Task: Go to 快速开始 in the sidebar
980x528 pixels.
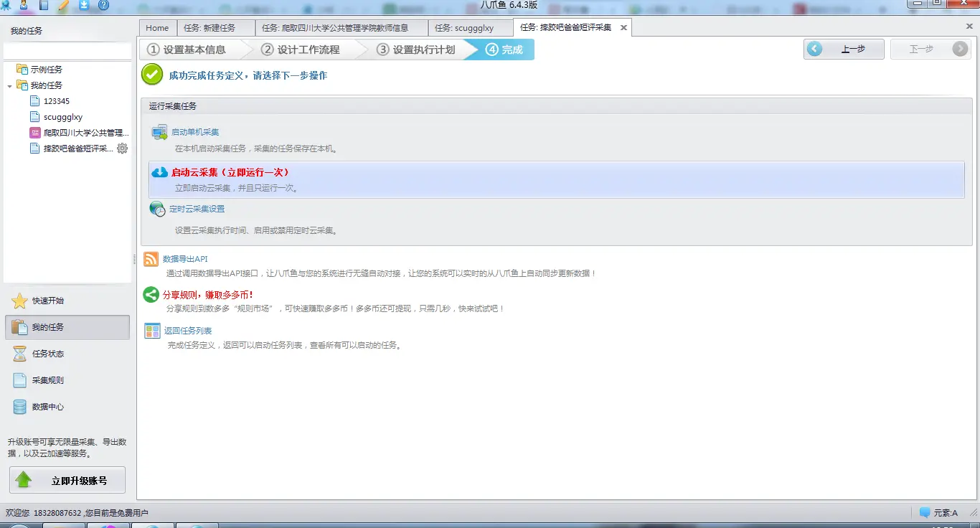Action: (67, 301)
